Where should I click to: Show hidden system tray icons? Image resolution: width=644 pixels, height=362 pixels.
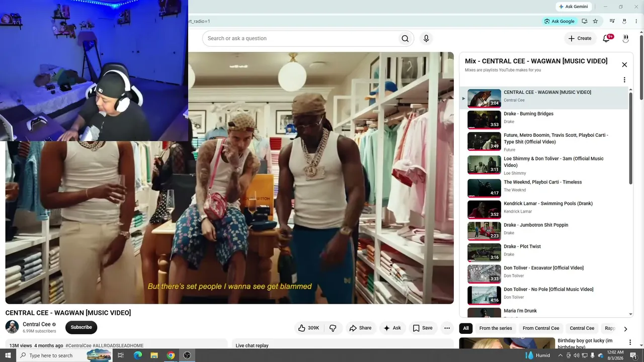pyautogui.click(x=560, y=355)
